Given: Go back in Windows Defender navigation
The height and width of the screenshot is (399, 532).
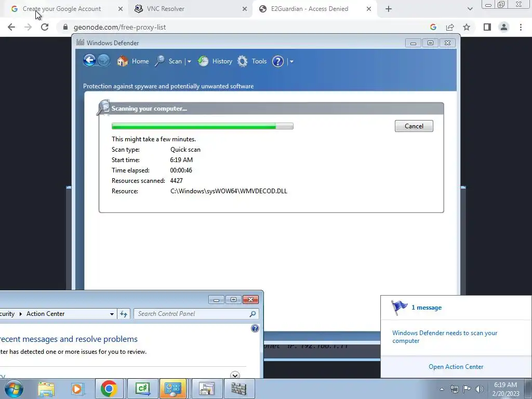Looking at the screenshot, I should pos(89,61).
